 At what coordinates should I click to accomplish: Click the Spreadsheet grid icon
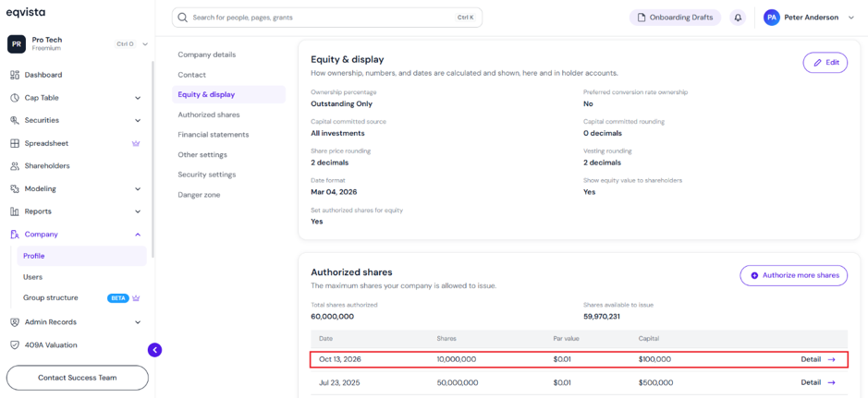[15, 143]
